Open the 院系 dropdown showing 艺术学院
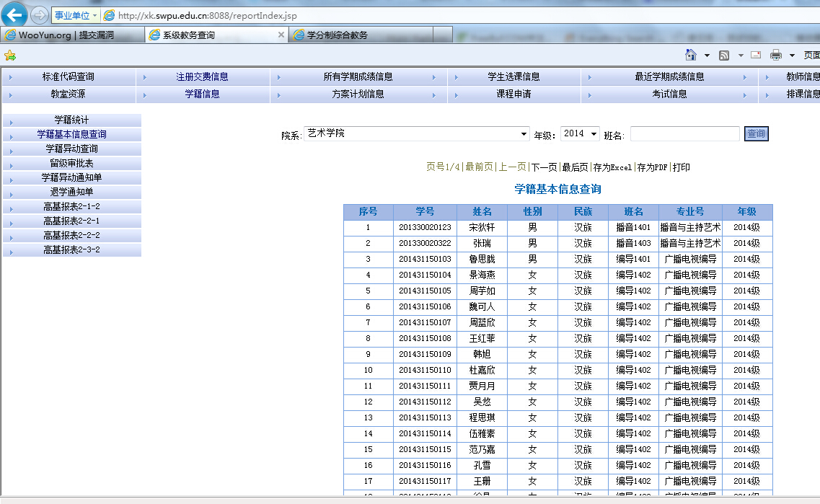This screenshot has height=504, width=820. tap(417, 134)
